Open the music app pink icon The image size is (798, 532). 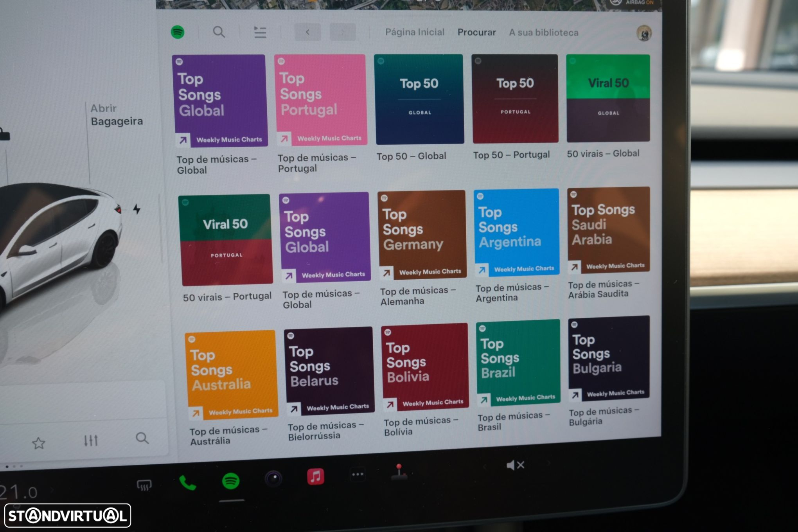point(316,476)
